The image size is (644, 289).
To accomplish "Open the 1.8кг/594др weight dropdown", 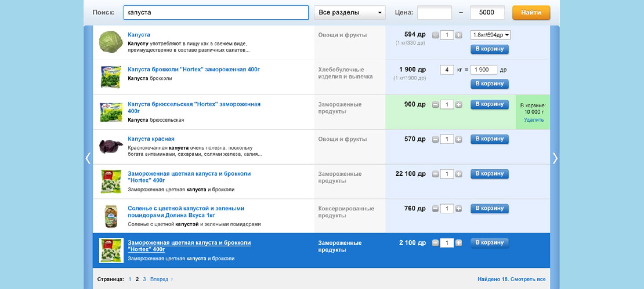I will click(490, 35).
